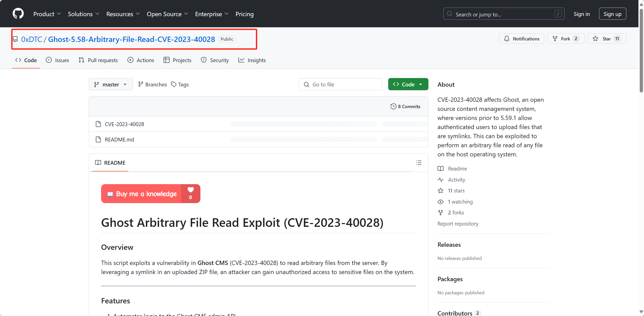Expand the master branch dropdown

click(x=110, y=84)
